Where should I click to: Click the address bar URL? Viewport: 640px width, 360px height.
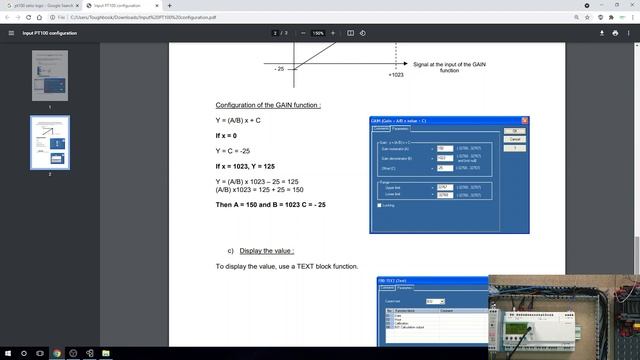143,17
